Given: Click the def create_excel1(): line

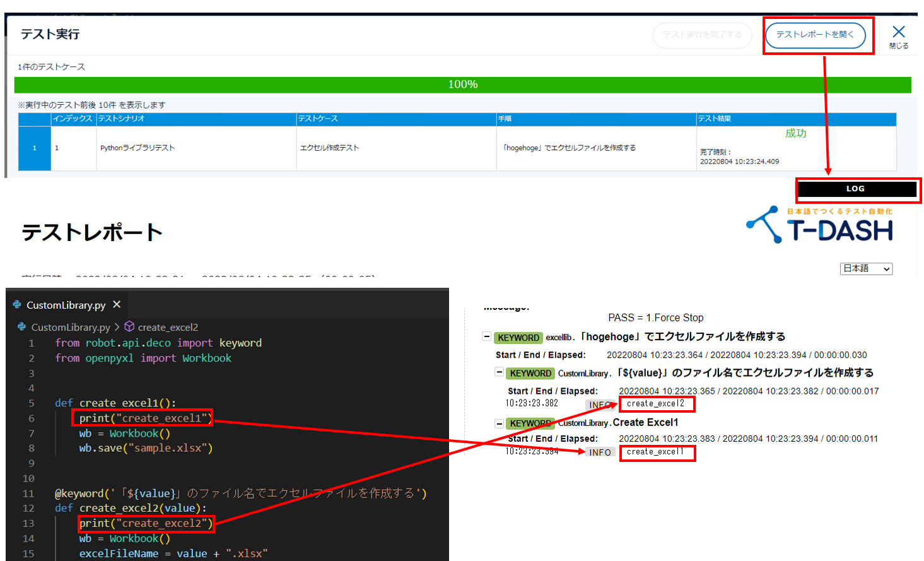Looking at the screenshot, I should coord(115,403).
